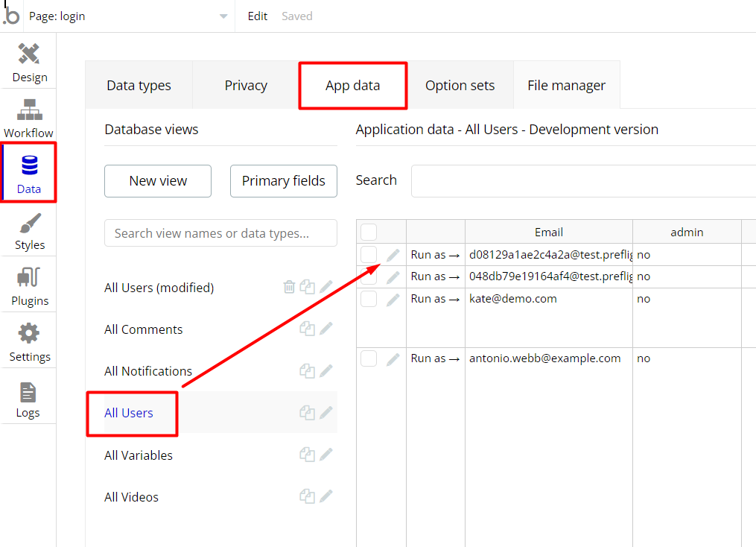
Task: Edit the kate@demo.com row entry
Action: [393, 300]
